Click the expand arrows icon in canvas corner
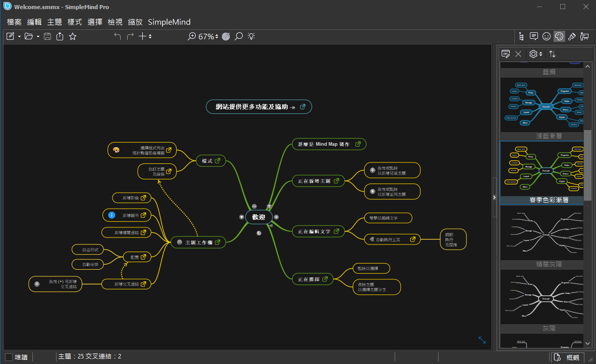Screen dimensions: 596x364 point(482,340)
